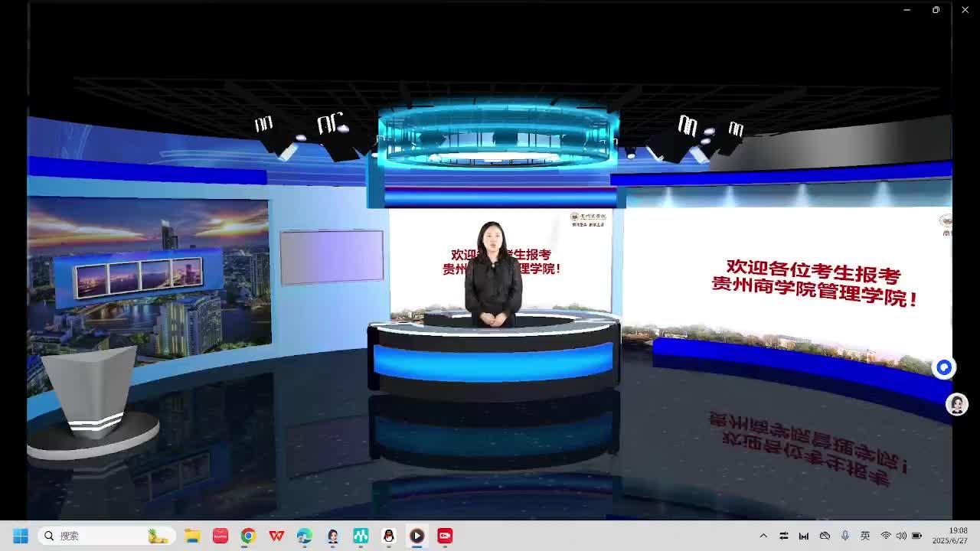
Task: Click the M-bars tray icon
Action: pos(804,536)
